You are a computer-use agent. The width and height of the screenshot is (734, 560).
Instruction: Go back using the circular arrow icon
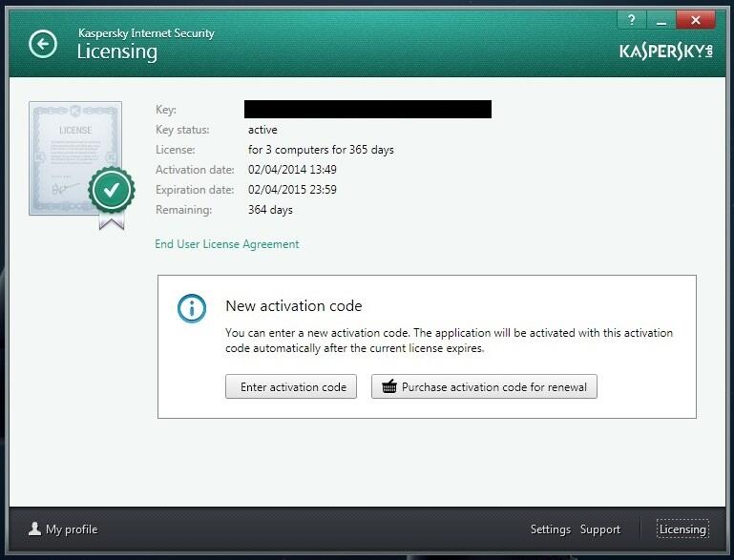click(x=43, y=44)
